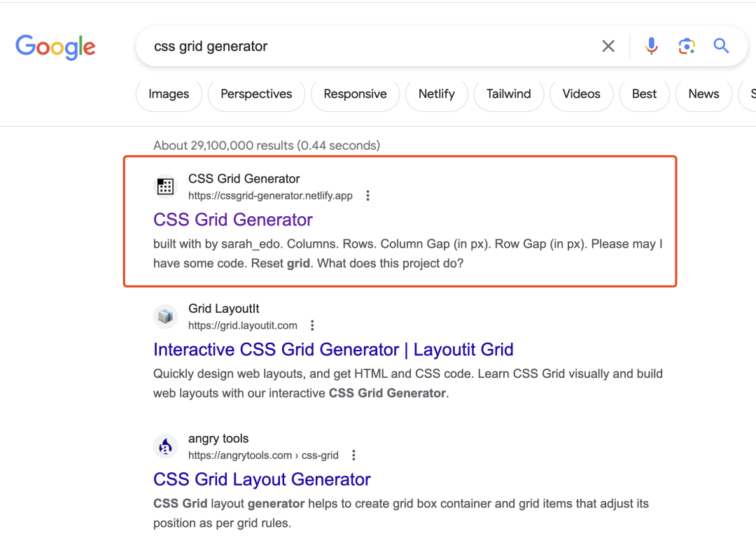Click angry tools site favicon
The image size is (756, 559).
(x=165, y=446)
